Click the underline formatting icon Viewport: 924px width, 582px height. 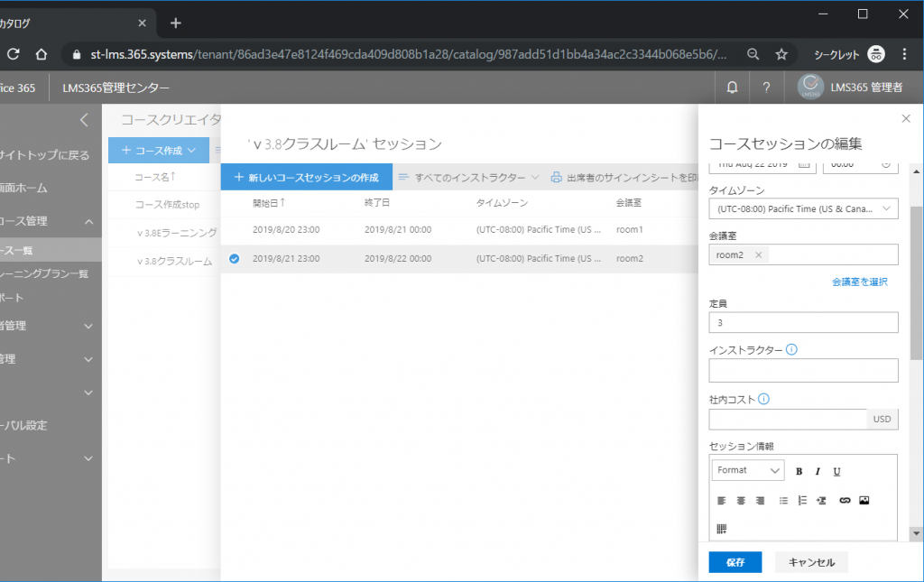[x=836, y=471]
